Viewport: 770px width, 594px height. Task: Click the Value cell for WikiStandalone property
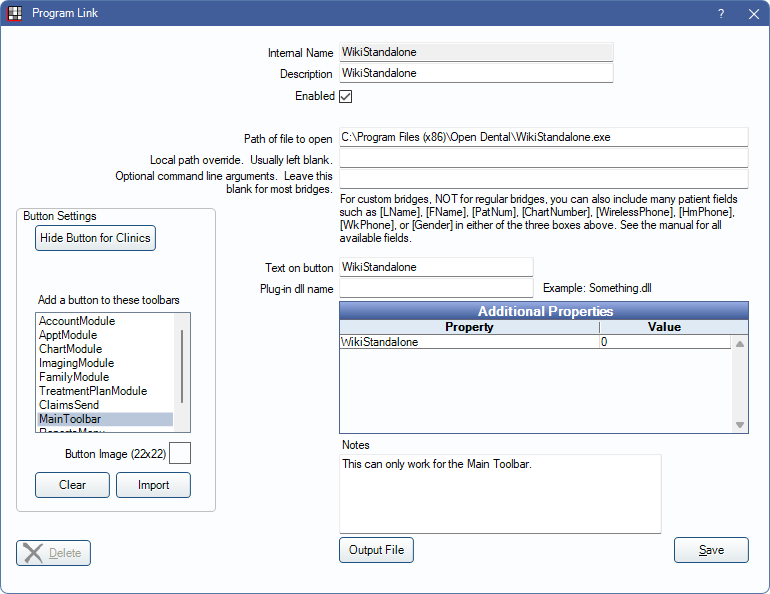(664, 342)
